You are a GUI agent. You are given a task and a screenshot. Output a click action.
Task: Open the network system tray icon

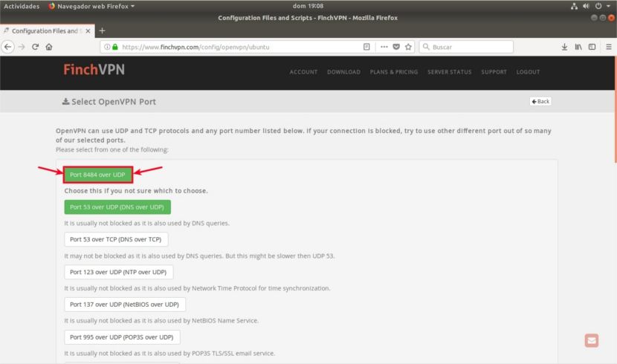click(x=574, y=6)
